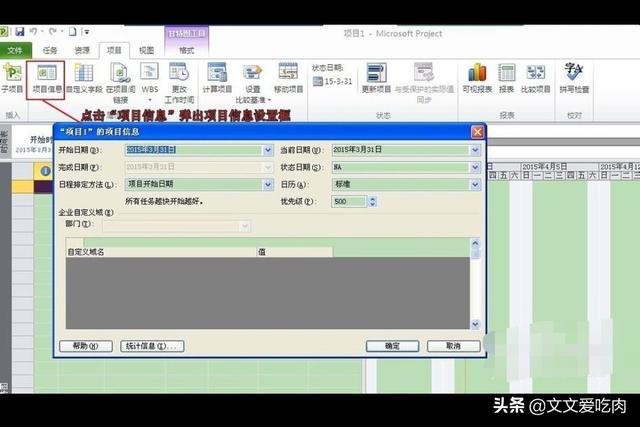Increase the 优先级 (Priority) spinner value
The image size is (640, 427).
tap(373, 198)
